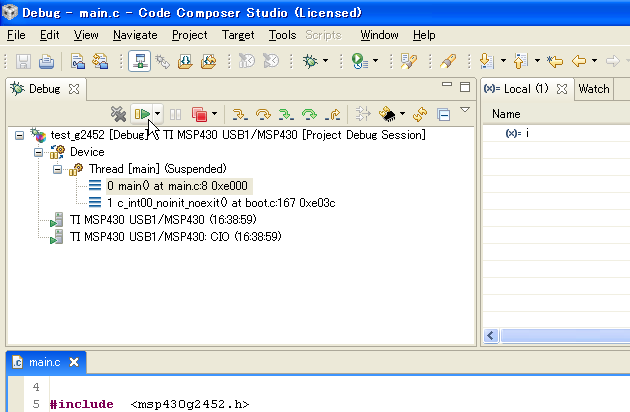
Task: Open the Project menu
Action: [189, 35]
